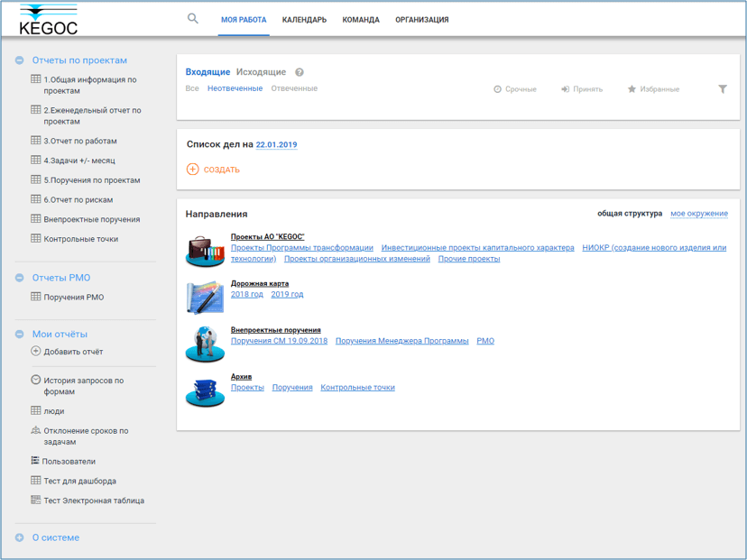The height and width of the screenshot is (560, 747).
Task: Open the filter funnel icon
Action: click(x=723, y=89)
